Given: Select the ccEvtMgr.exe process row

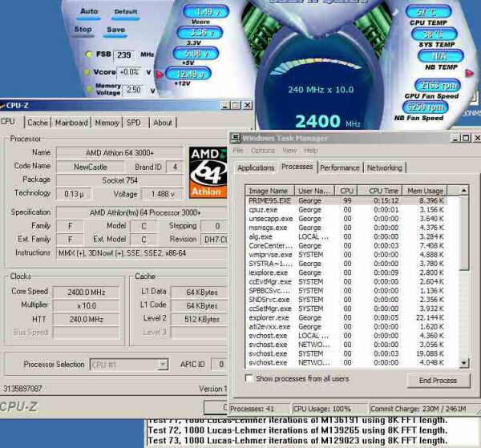Looking at the screenshot, I should 346,282.
